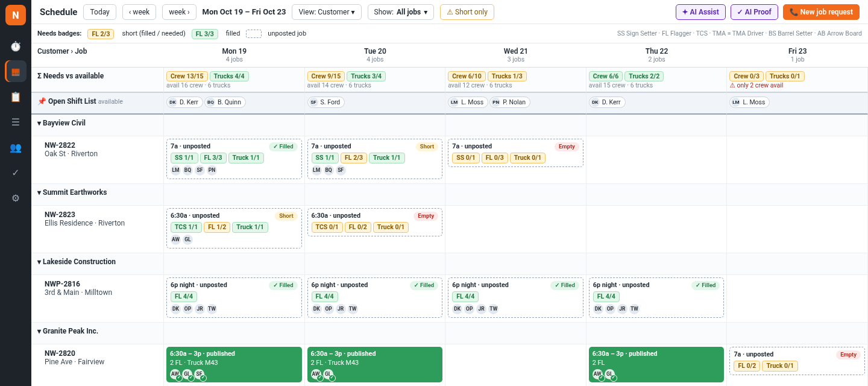Select the schedule grid sidebar icon

pos(16,71)
